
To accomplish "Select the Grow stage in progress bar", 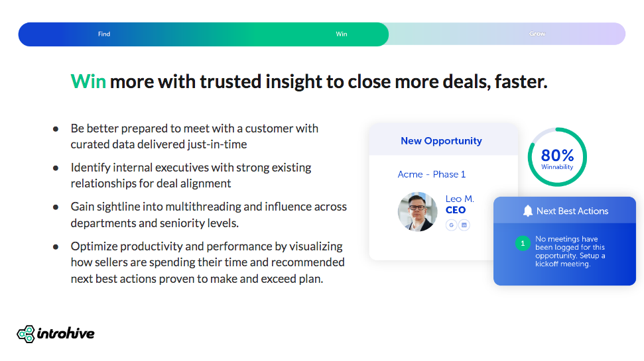I will (x=537, y=34).
